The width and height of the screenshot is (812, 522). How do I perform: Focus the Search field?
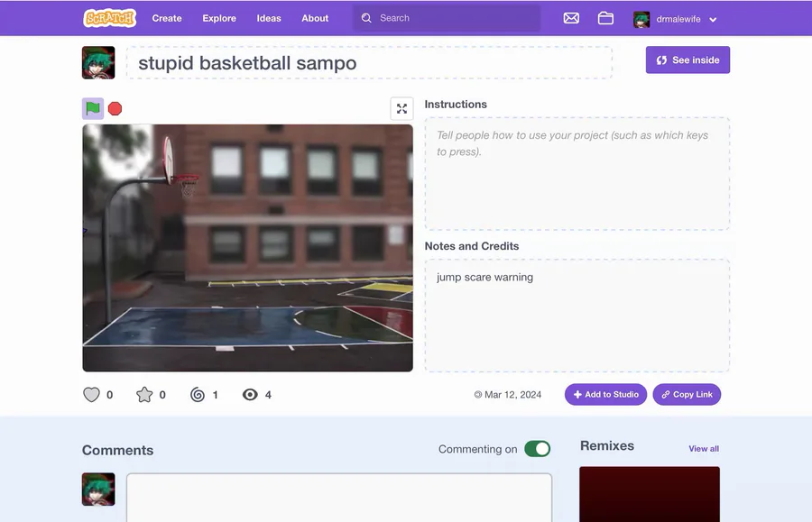point(447,18)
